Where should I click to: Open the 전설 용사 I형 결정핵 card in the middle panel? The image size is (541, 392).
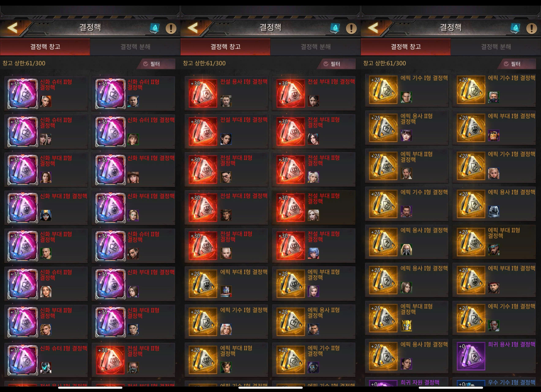[x=226, y=93]
